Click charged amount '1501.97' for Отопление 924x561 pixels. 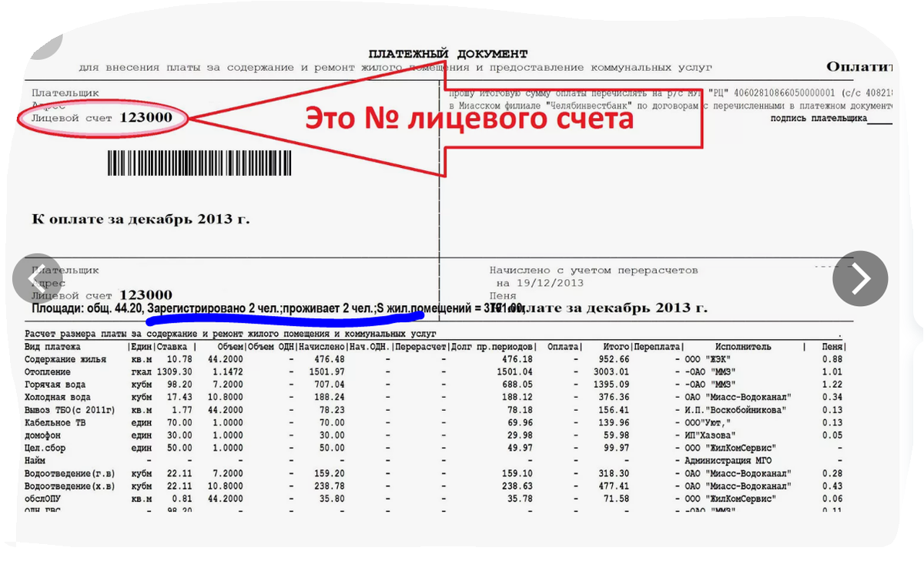[326, 372]
